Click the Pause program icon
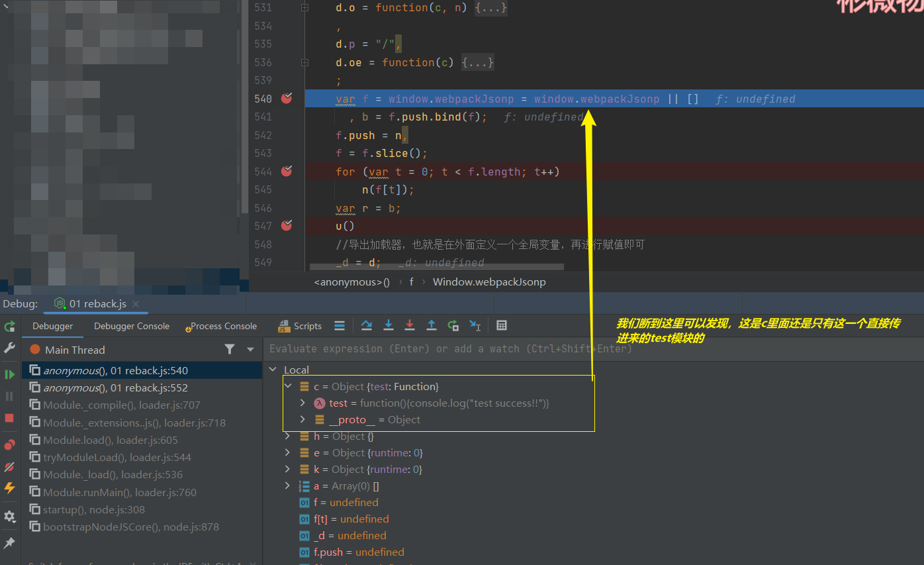Screen dimensions: 924x565 click(x=9, y=396)
